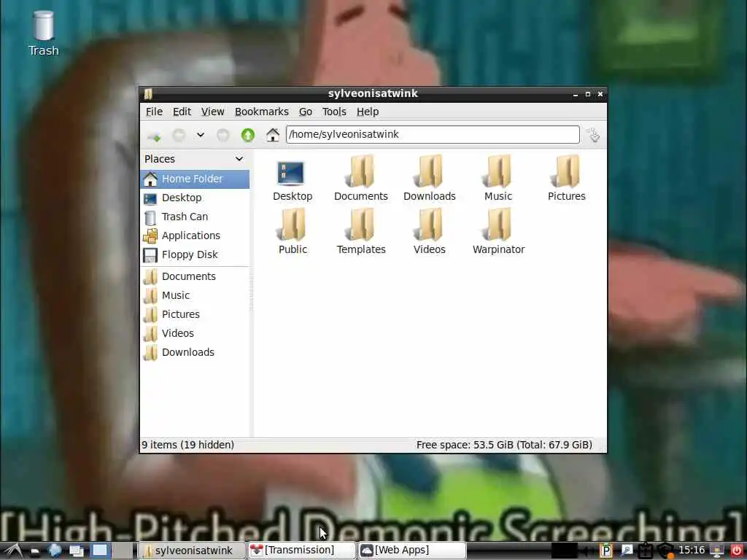The height and width of the screenshot is (560, 747).
Task: Click sylveonisatwink taskbar window button
Action: (192, 551)
